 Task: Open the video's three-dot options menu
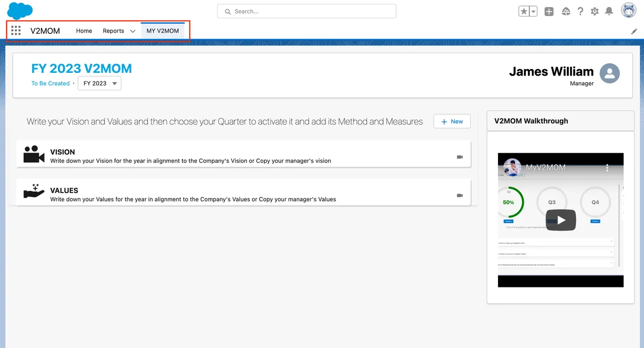608,168
